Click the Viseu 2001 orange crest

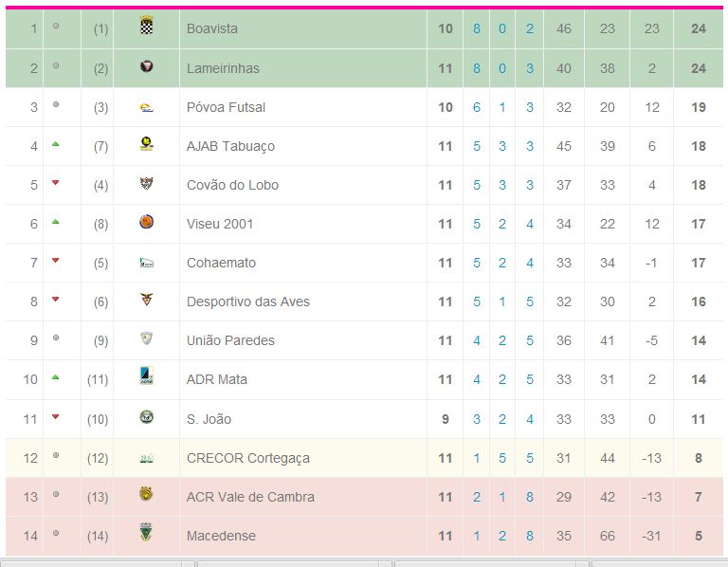coord(146,223)
